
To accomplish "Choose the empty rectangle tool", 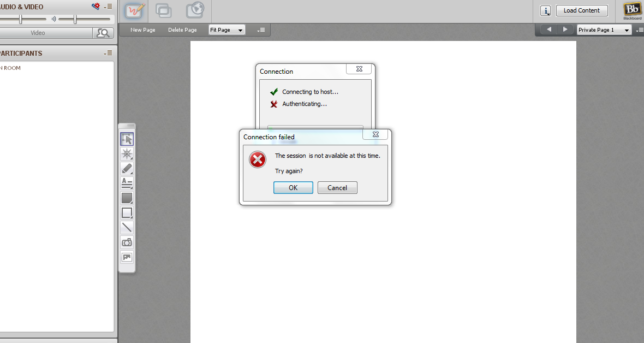I will (x=127, y=212).
